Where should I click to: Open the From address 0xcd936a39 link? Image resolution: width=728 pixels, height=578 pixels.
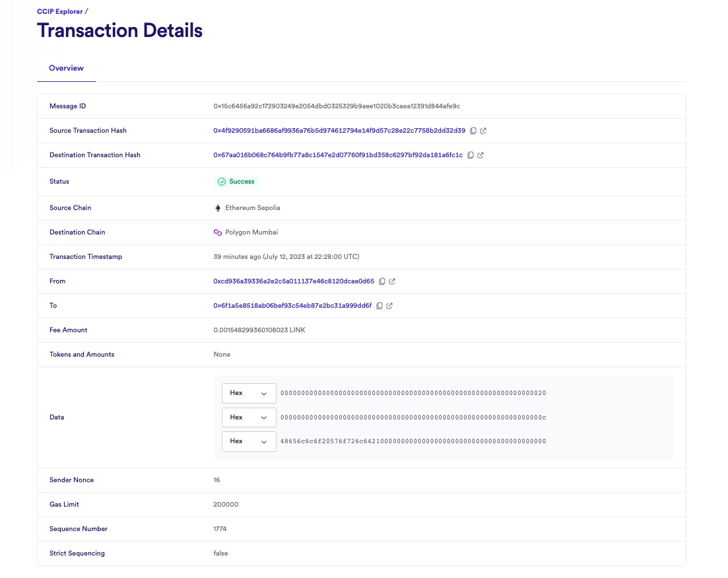pyautogui.click(x=294, y=281)
